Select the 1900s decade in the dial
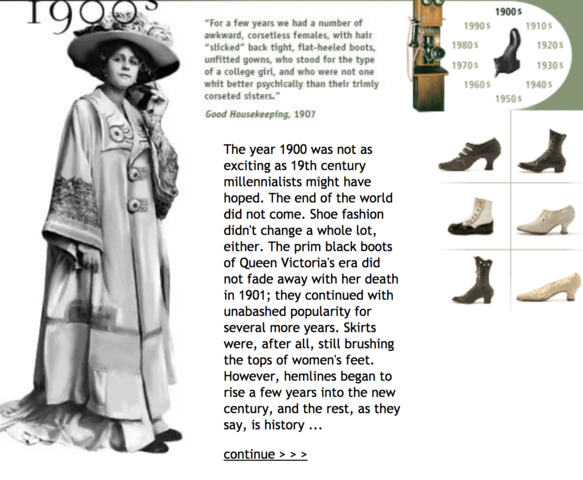Viewport: 583px width, 480px height. pyautogui.click(x=508, y=12)
